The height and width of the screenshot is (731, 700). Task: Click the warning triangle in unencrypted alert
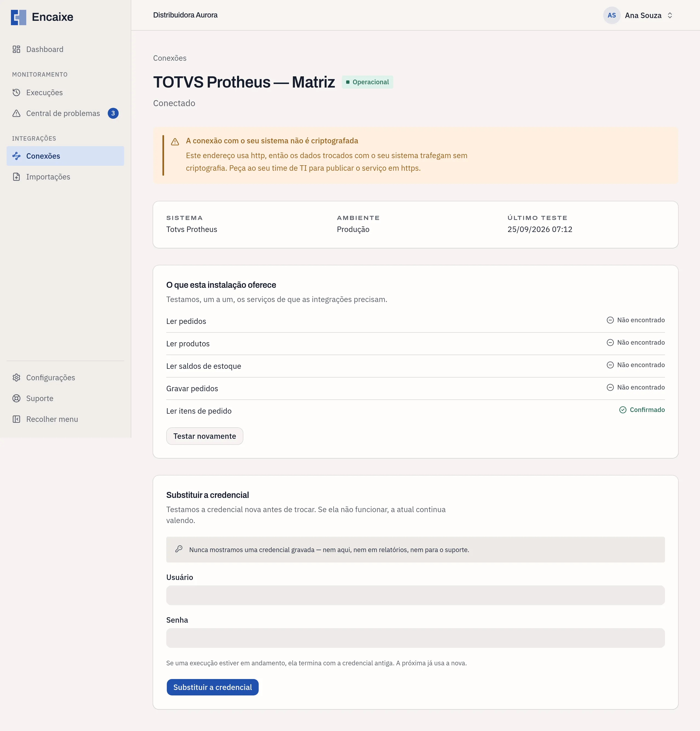point(175,142)
